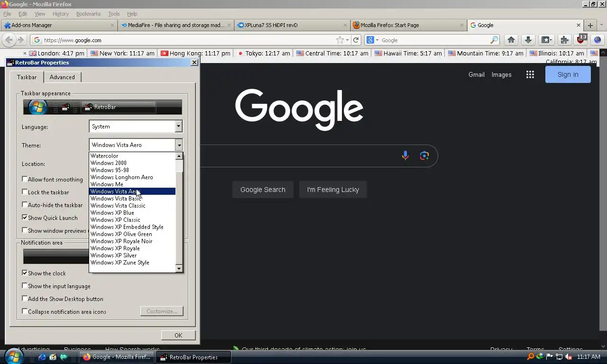Open the Tools menu
This screenshot has width=607, height=364.
[x=114, y=14]
